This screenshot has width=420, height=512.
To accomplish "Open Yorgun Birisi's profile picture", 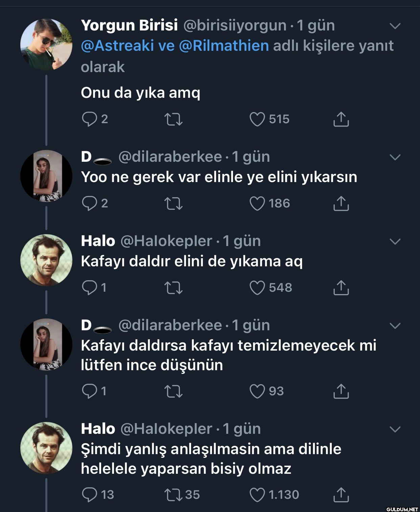I will pos(46,44).
